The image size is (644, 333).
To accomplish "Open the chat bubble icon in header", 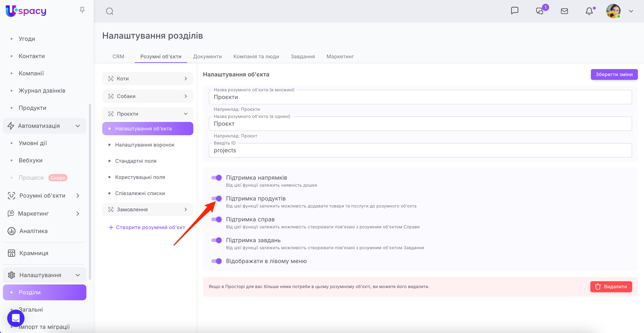I will coord(515,11).
